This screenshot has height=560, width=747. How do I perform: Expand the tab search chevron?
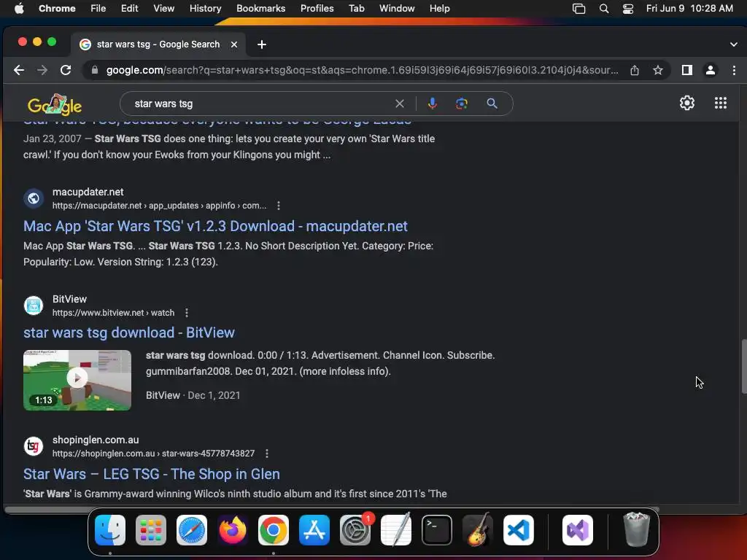733,44
